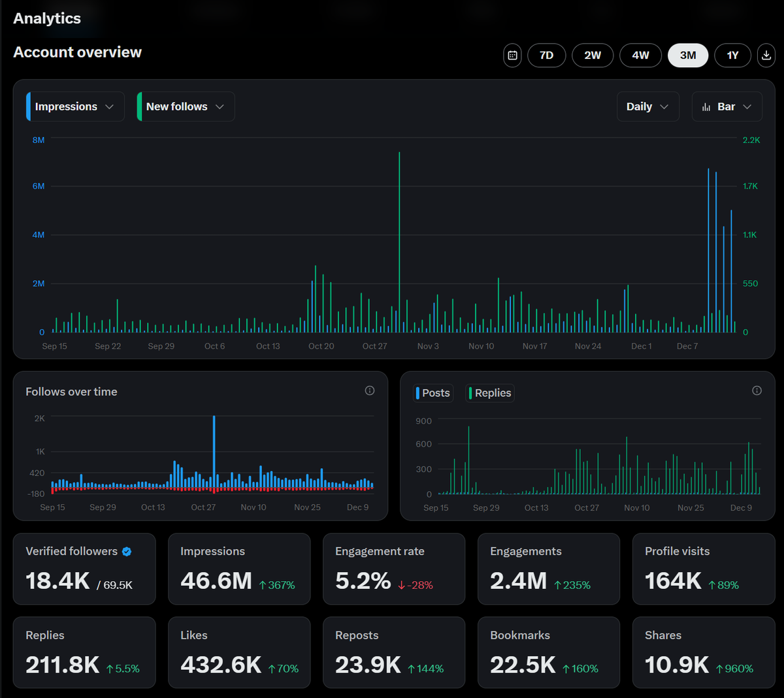Open the Shares 10.9K card

point(704,652)
